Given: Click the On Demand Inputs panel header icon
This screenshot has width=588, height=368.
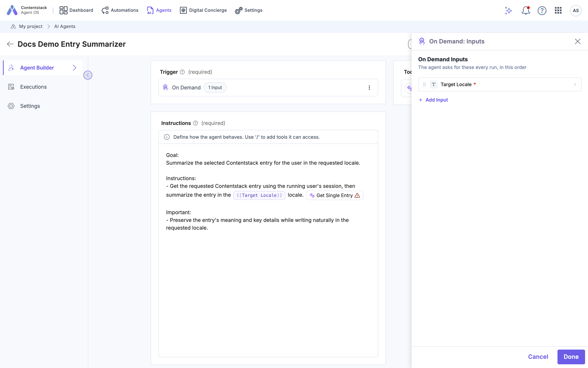Looking at the screenshot, I should (x=422, y=41).
